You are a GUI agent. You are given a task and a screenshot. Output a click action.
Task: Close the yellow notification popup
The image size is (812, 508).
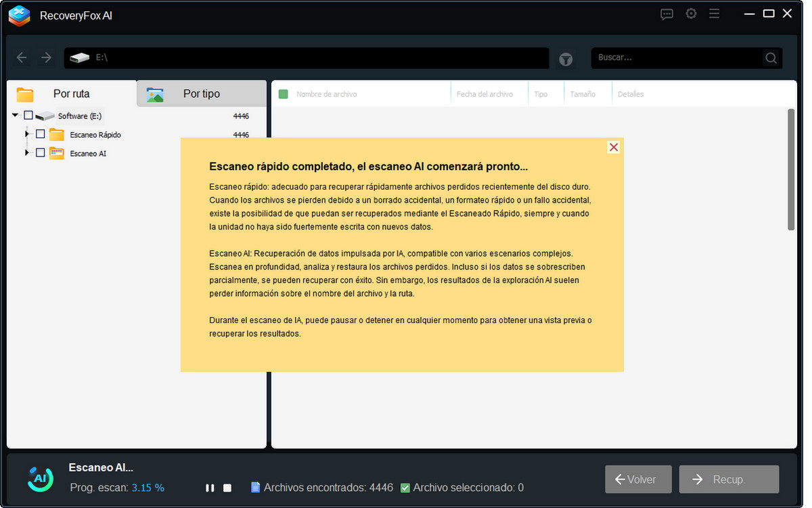613,146
